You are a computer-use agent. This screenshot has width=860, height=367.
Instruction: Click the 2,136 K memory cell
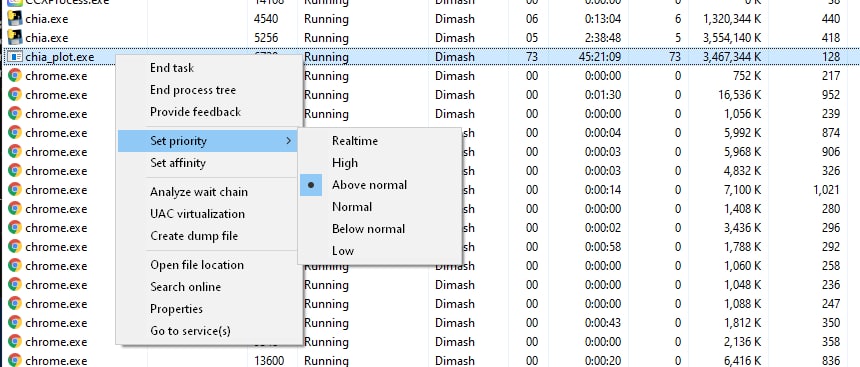742,342
